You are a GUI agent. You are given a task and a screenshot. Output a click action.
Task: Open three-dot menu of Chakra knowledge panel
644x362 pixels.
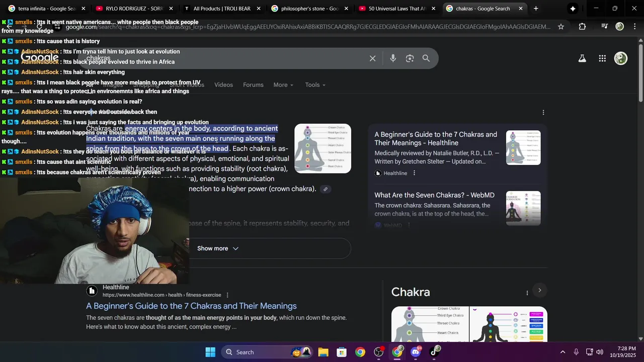click(x=527, y=293)
